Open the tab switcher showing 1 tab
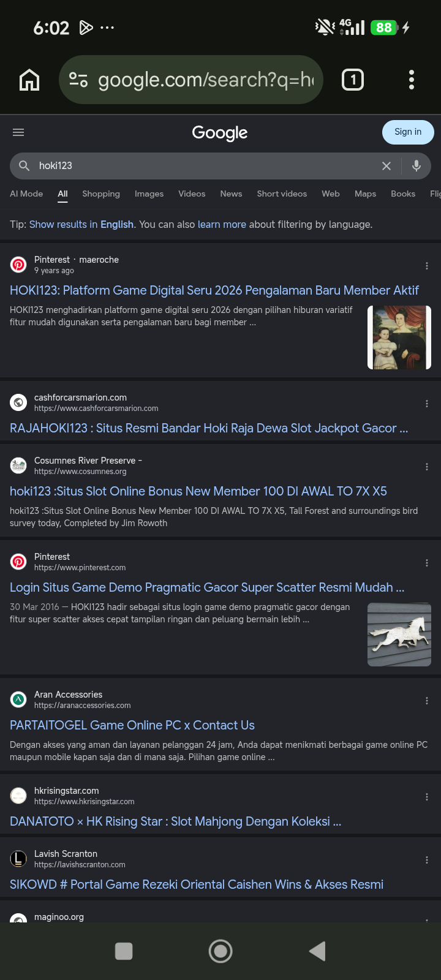 (353, 80)
